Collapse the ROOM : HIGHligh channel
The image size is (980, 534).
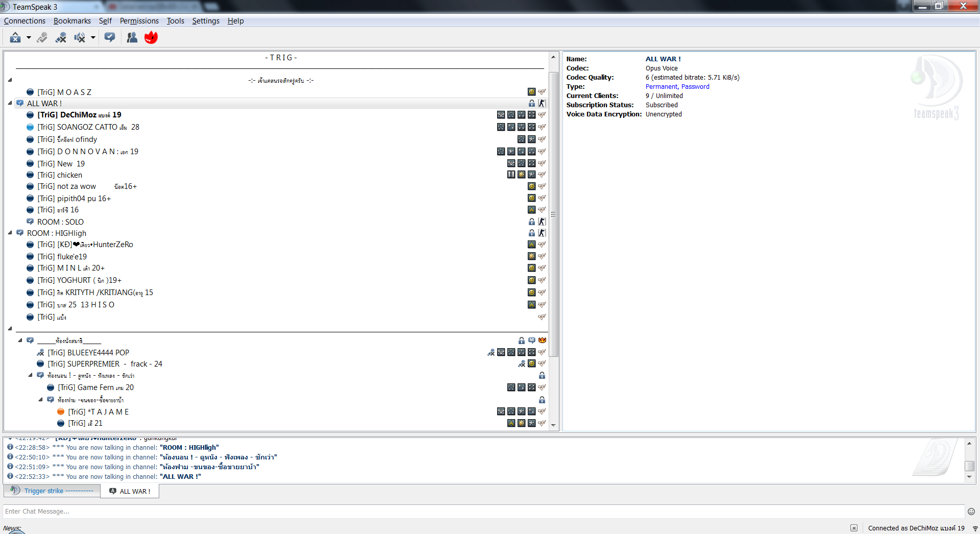pos(10,233)
